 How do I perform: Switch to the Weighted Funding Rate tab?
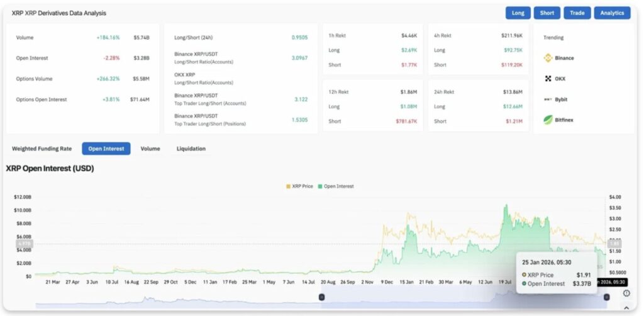42,149
